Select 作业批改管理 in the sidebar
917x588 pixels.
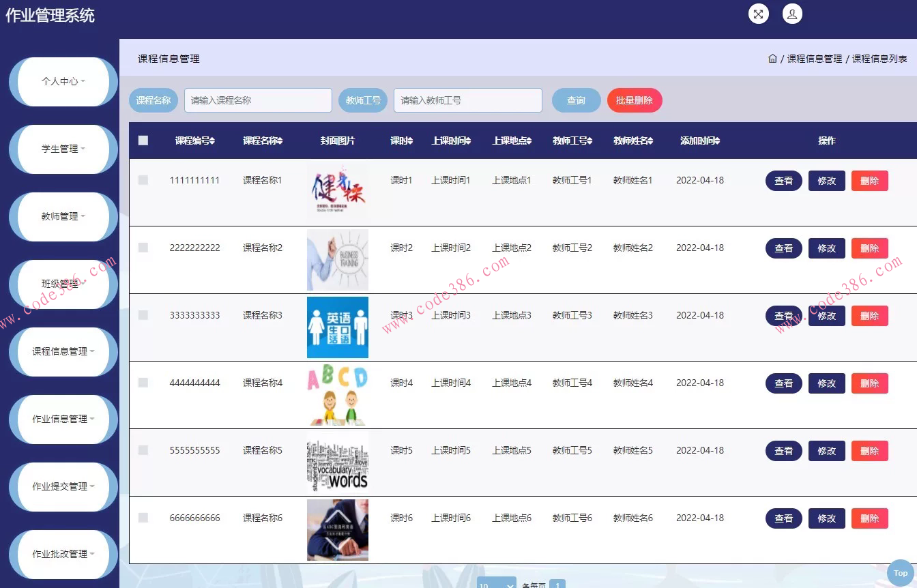tap(60, 554)
